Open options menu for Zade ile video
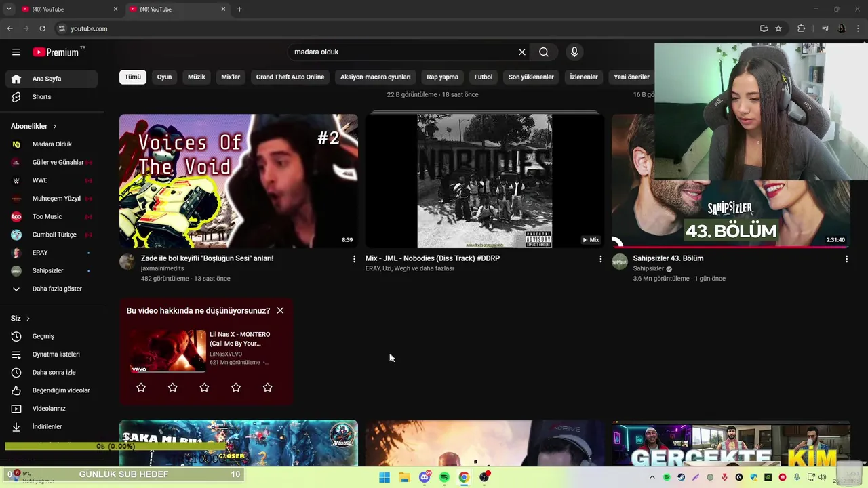 [354, 259]
